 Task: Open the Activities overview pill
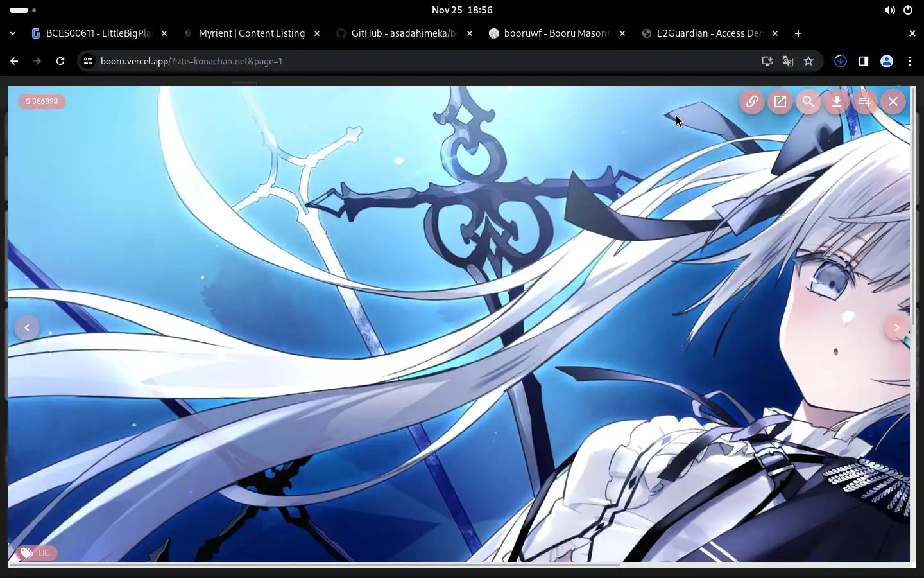(22, 10)
